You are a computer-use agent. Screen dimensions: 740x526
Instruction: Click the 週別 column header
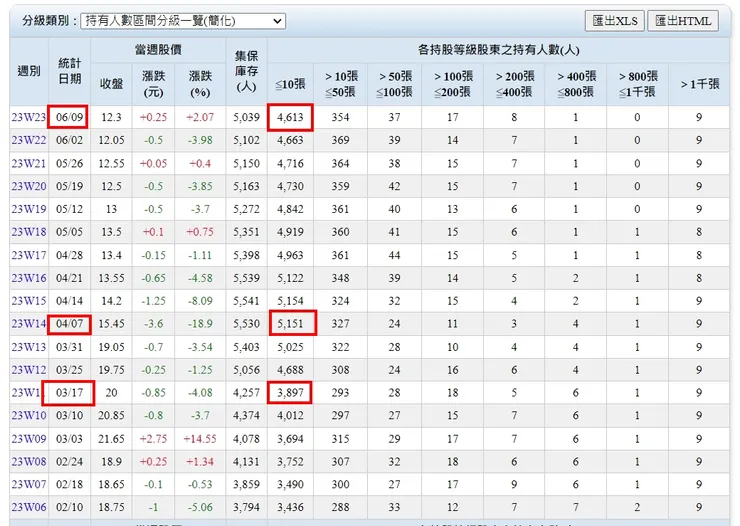coord(29,71)
